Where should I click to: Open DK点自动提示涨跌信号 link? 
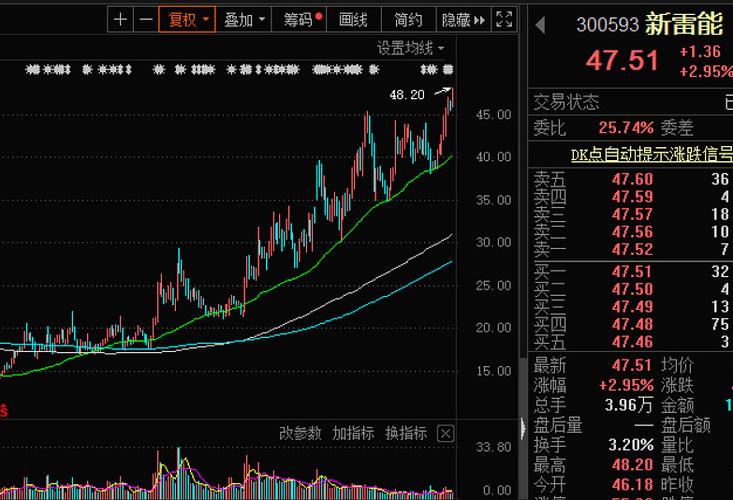(652, 154)
